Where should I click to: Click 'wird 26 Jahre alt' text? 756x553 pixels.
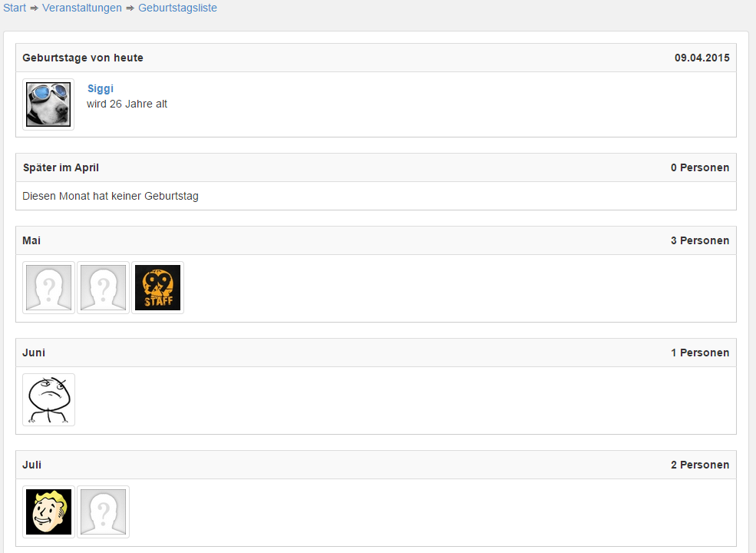(x=127, y=104)
